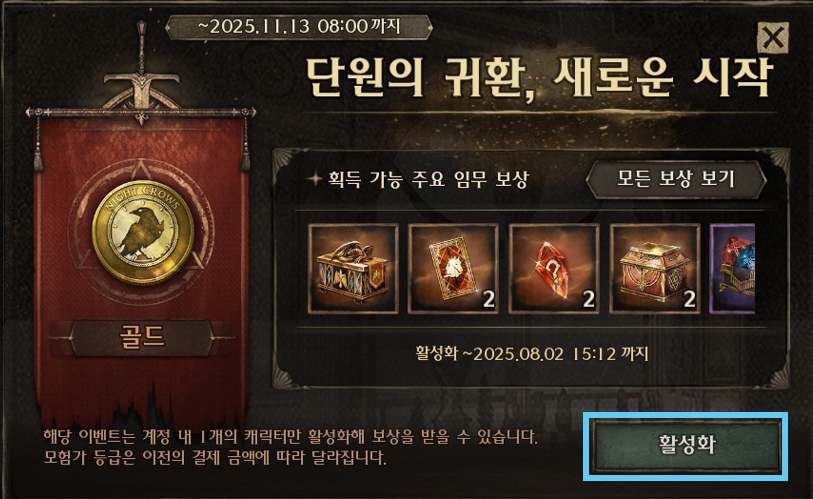The image size is (813, 499).
Task: Click the sparkle icon beside 획득 가능 주요 임무 보상
Action: tap(314, 179)
